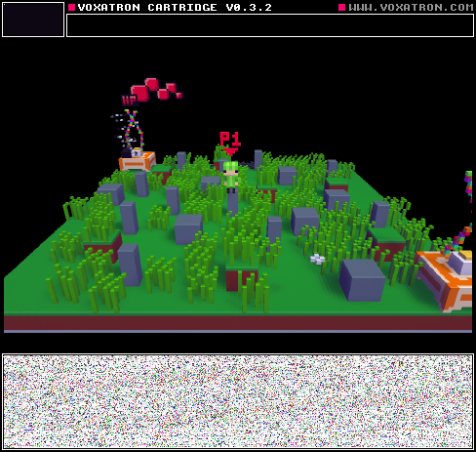Image resolution: width=476 pixels, height=452 pixels.
Task: Click the pink square before the website URL
Action: [341, 7]
